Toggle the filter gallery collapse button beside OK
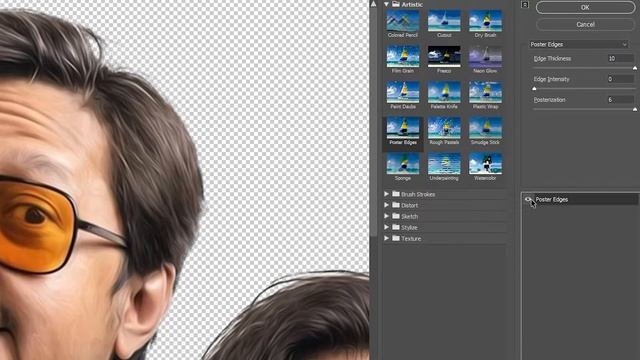The height and width of the screenshot is (360, 640). 525,4
